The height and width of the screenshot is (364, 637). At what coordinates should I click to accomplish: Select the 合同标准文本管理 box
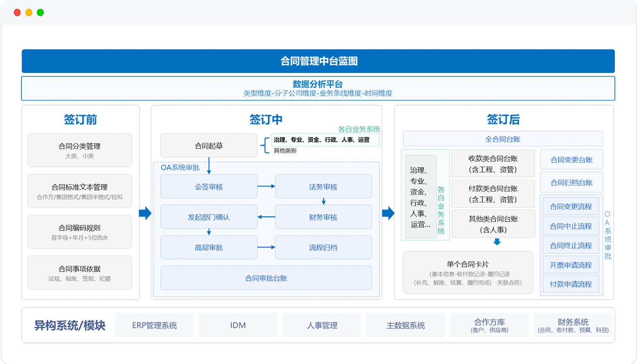pos(80,191)
